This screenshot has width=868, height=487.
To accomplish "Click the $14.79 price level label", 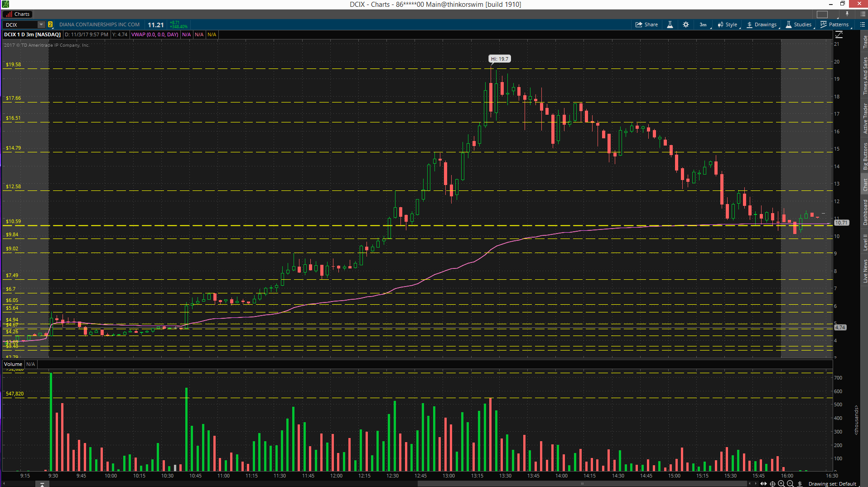I will [x=13, y=148].
